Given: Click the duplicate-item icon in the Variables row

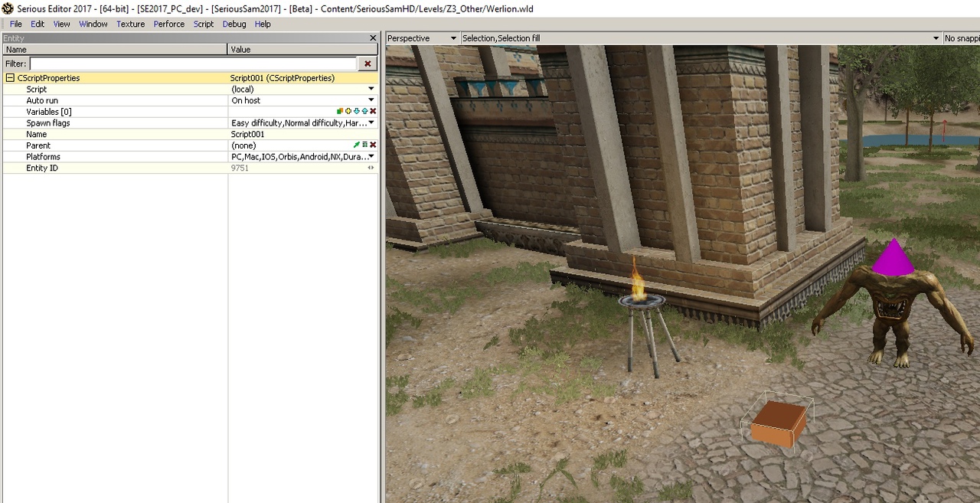Looking at the screenshot, I should 340,112.
